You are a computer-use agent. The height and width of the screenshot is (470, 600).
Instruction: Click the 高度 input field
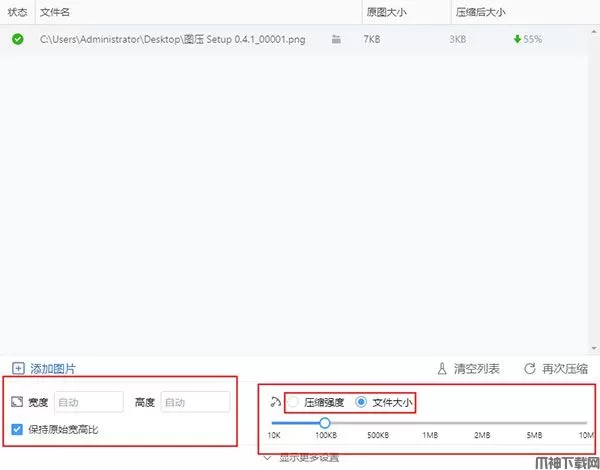pyautogui.click(x=195, y=402)
